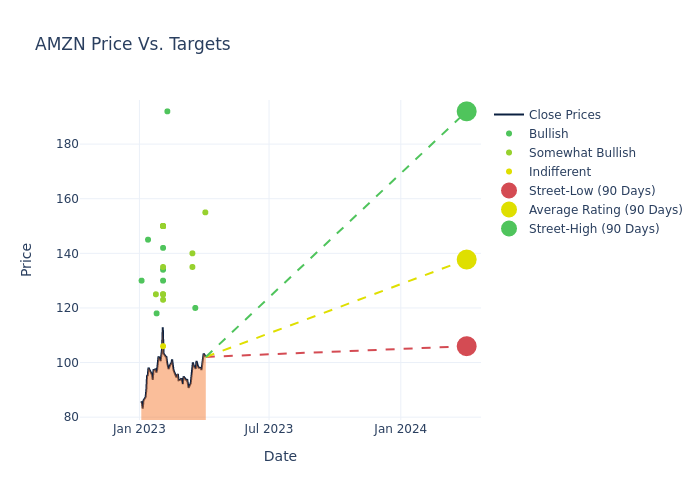Click the analyst target dot at 155
This screenshot has height=500, width=700.
point(205,212)
